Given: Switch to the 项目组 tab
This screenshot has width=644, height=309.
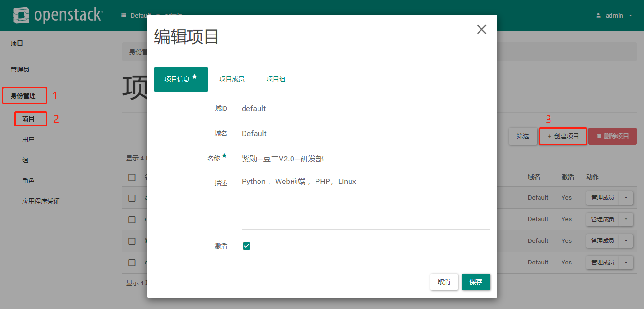Looking at the screenshot, I should coord(276,79).
